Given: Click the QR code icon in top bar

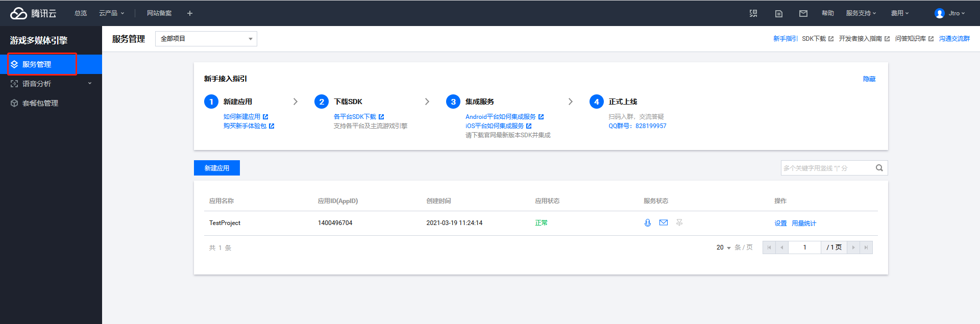Looking at the screenshot, I should coord(753,13).
